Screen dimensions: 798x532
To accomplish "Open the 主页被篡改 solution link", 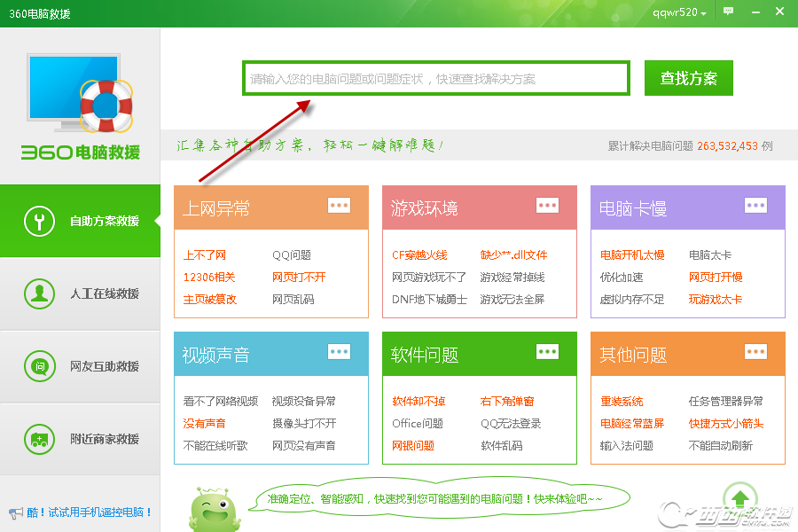I will [209, 300].
